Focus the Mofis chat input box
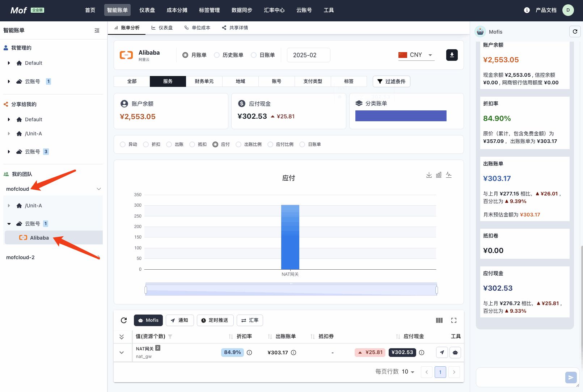Screen dimensions: 583x392 [520, 378]
